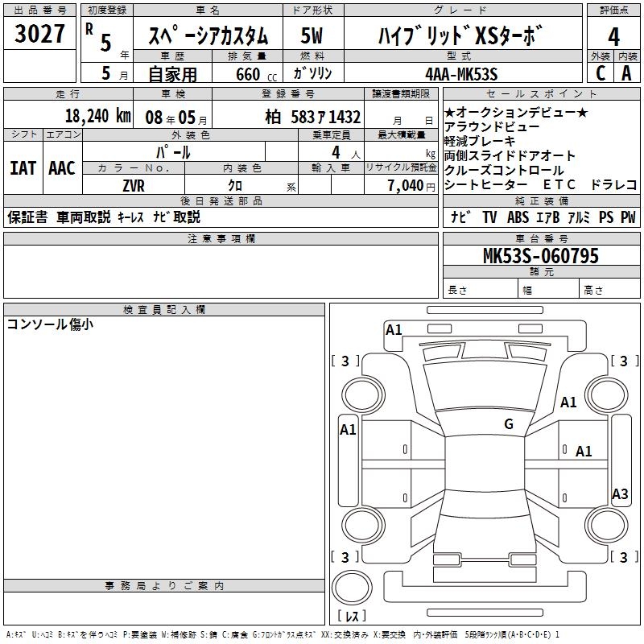Click the exterior grade C
Viewport: 644px width, 644px height.
pyautogui.click(x=601, y=73)
